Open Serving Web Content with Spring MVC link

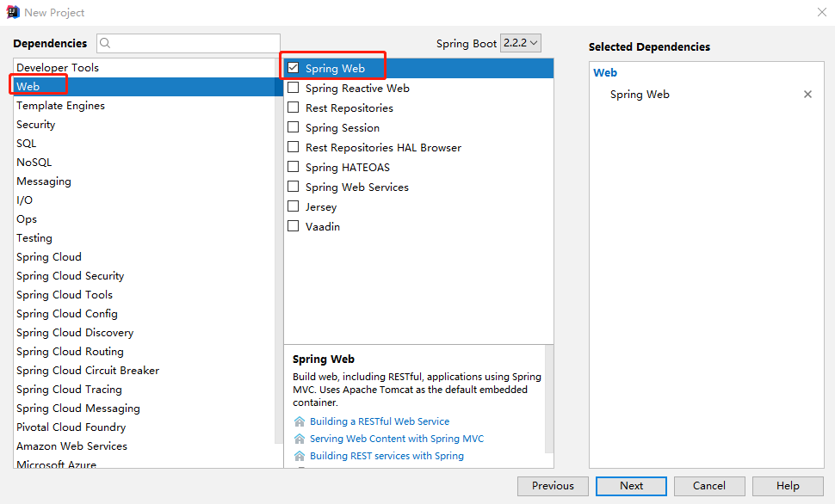[397, 439]
